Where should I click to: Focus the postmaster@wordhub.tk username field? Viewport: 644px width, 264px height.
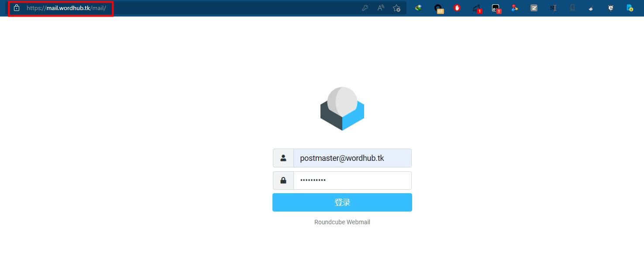coord(353,158)
